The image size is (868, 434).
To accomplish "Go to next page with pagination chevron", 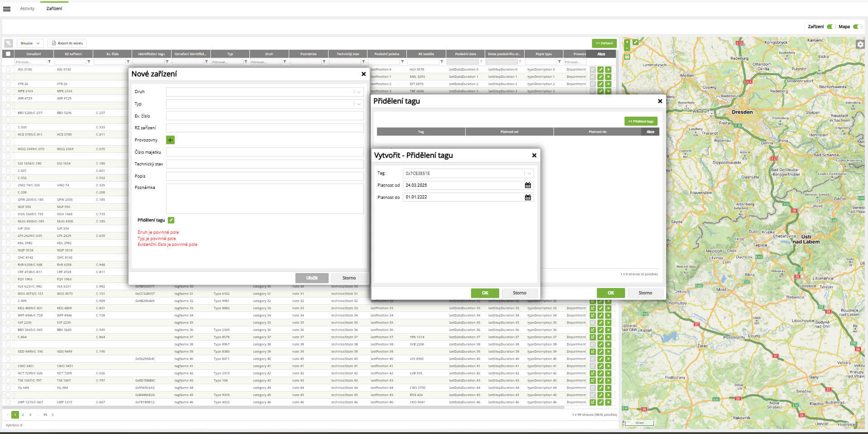I will [x=52, y=415].
